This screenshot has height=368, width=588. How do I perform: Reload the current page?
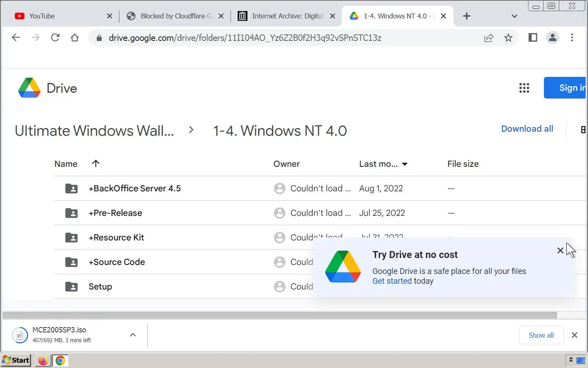click(x=55, y=38)
